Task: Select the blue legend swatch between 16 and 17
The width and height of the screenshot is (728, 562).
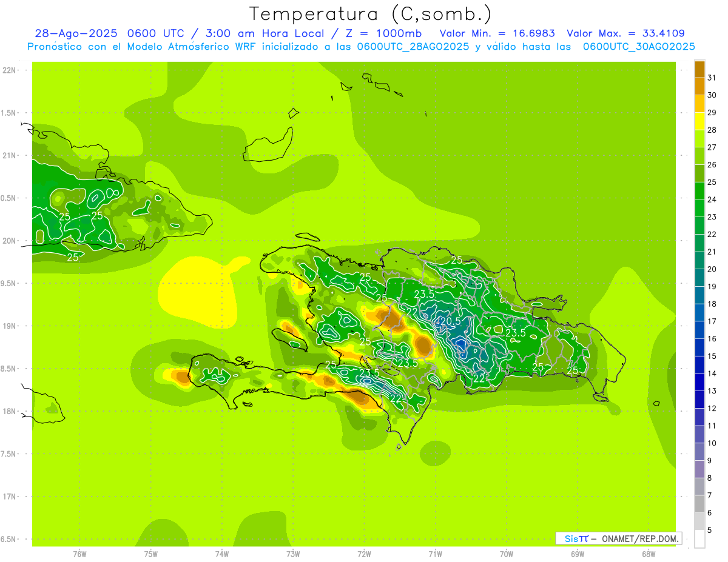Action: click(699, 330)
